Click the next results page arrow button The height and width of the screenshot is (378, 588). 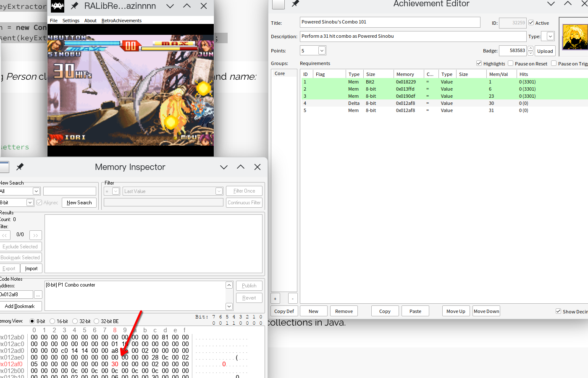click(36, 235)
